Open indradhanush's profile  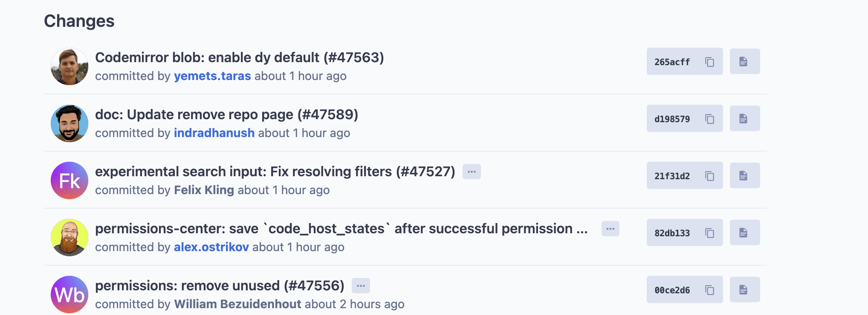[x=214, y=133]
